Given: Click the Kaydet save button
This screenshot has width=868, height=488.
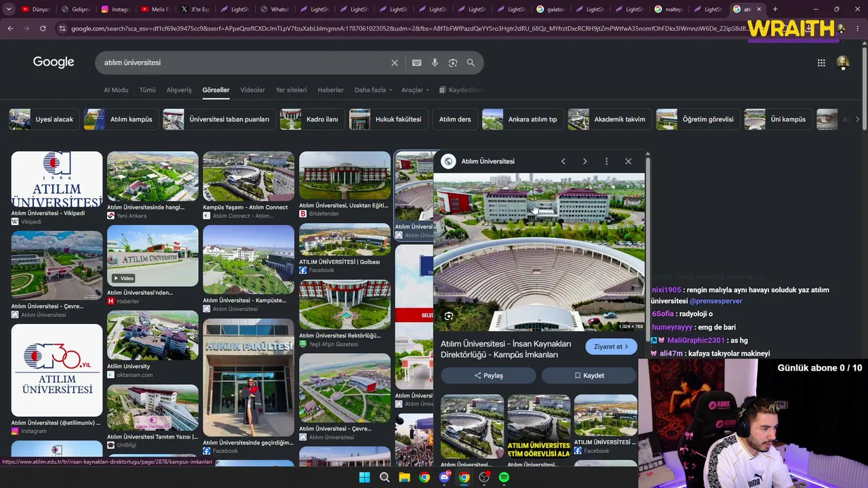Looking at the screenshot, I should [x=589, y=375].
